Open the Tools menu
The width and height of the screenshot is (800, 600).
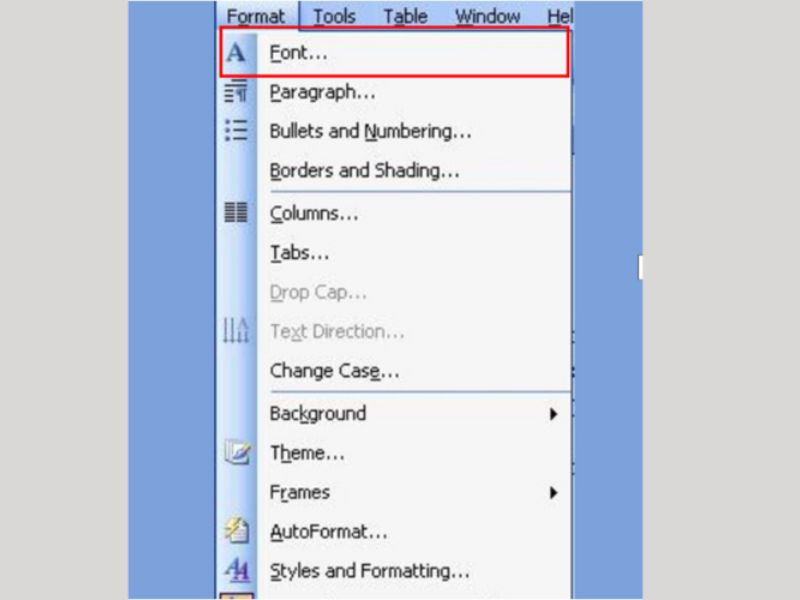click(334, 16)
